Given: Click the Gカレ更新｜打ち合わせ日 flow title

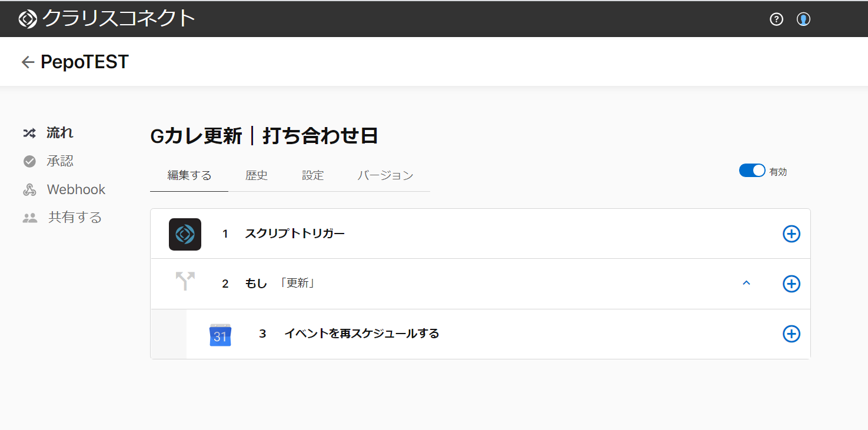Looking at the screenshot, I should [264, 136].
